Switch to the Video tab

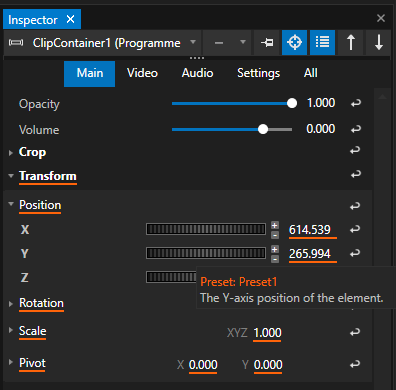pyautogui.click(x=142, y=73)
